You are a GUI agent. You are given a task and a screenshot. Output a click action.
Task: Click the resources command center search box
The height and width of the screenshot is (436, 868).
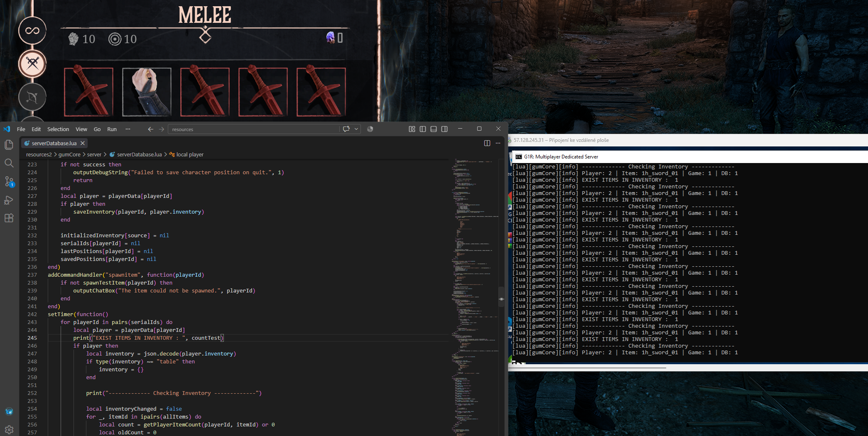click(x=253, y=129)
